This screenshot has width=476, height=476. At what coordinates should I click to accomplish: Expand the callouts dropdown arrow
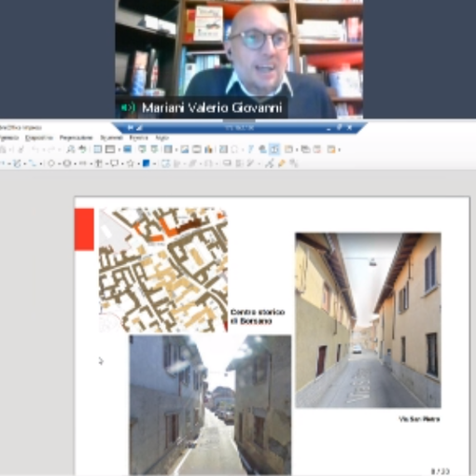(x=122, y=164)
